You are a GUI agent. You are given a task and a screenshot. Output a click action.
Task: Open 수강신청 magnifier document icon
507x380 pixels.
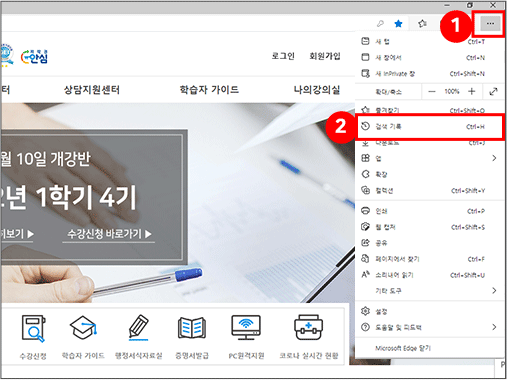point(33,329)
